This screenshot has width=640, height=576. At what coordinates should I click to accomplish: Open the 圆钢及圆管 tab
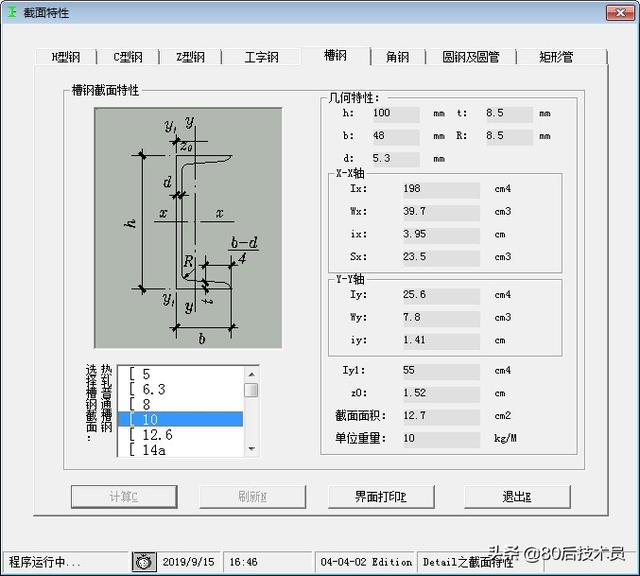click(x=471, y=57)
